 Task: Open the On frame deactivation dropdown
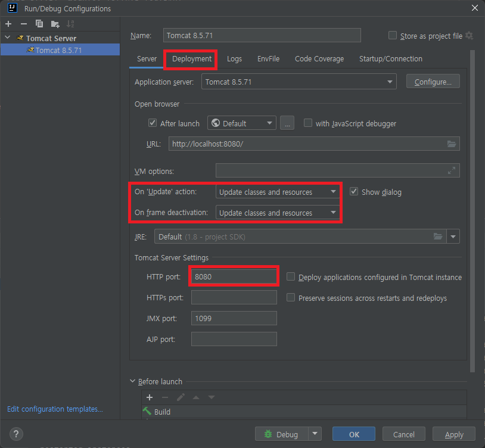click(278, 213)
